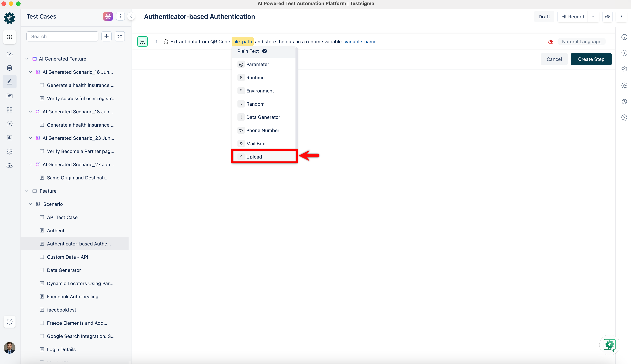Select Upload from the data type menu
631x364 pixels.
[x=254, y=157]
